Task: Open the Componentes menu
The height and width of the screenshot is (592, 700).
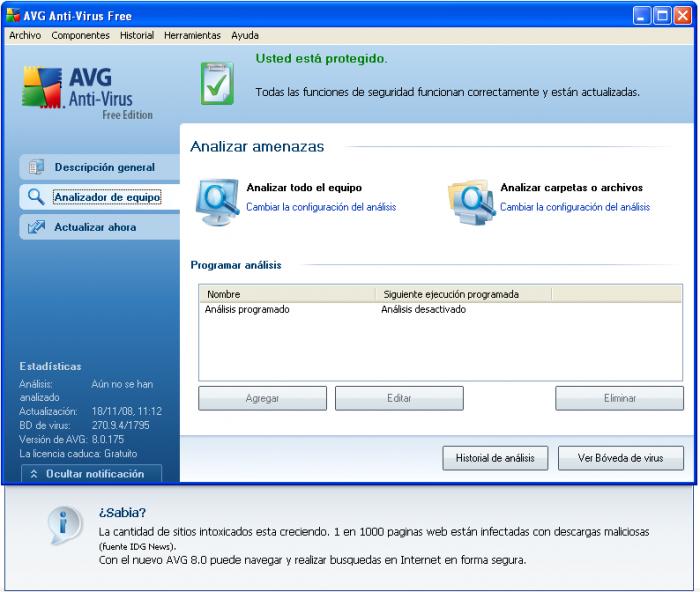Action: pos(80,35)
